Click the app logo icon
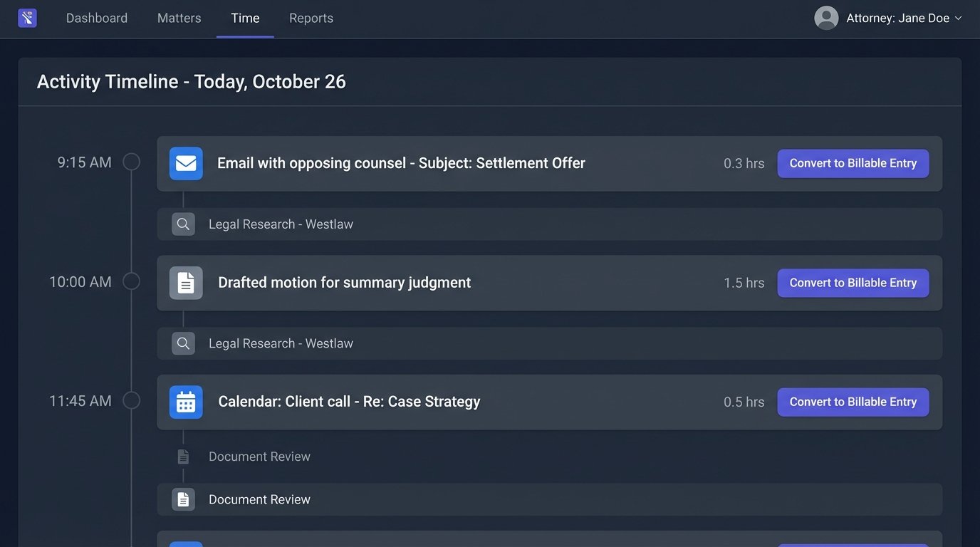 tap(27, 18)
